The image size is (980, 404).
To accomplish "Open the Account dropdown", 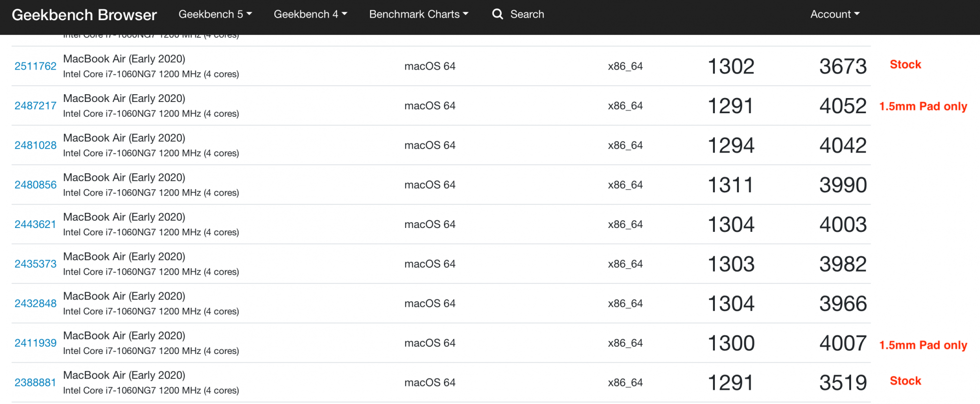I will (835, 14).
